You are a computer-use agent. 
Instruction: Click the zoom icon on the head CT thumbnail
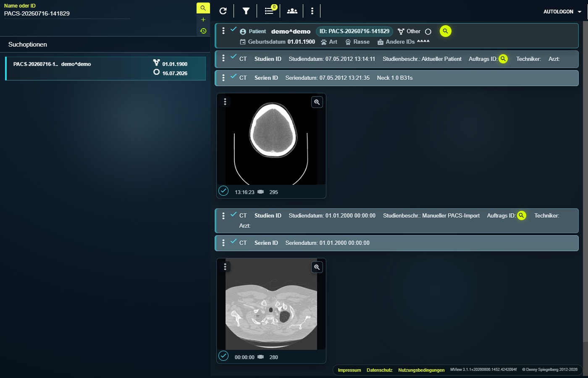(317, 102)
